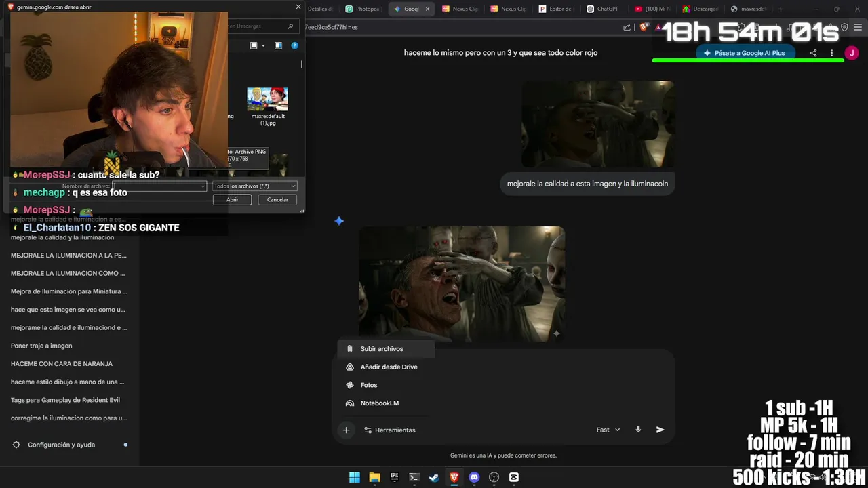Open chat MEJORALE LA ILUMINACION A LA PE...
The width and height of the screenshot is (868, 488).
pyautogui.click(x=68, y=256)
